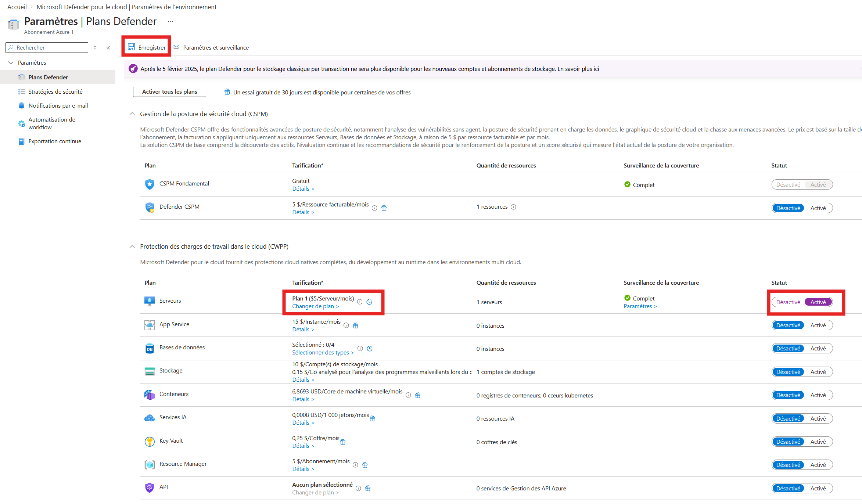
Task: Collapse the Paramètres tree in sidebar
Action: click(x=11, y=62)
